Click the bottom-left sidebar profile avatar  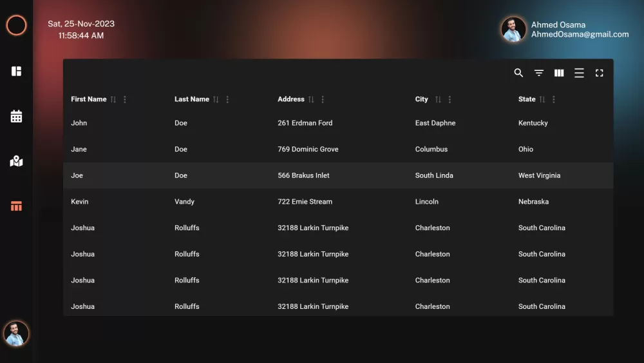click(16, 333)
